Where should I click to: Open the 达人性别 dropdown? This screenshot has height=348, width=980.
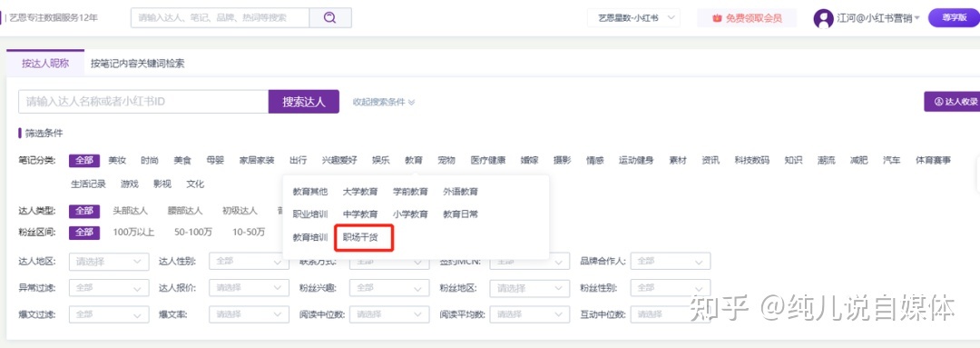(x=250, y=261)
